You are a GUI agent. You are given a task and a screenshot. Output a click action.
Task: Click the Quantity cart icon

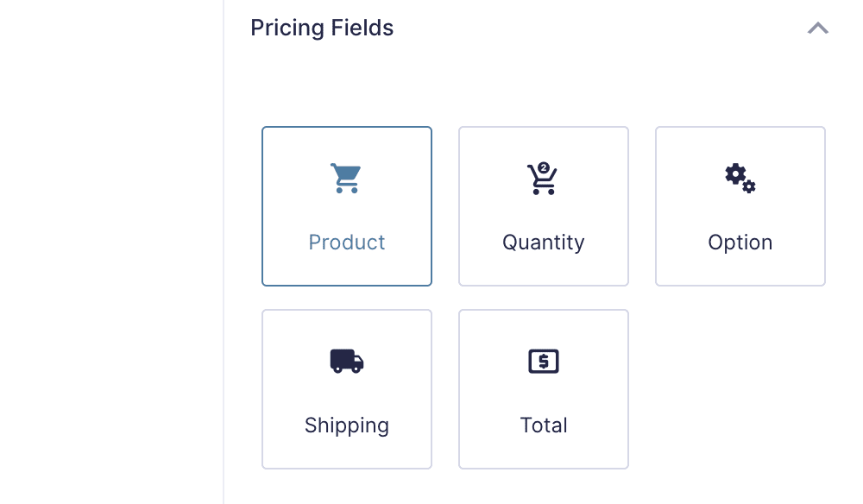pos(543,180)
